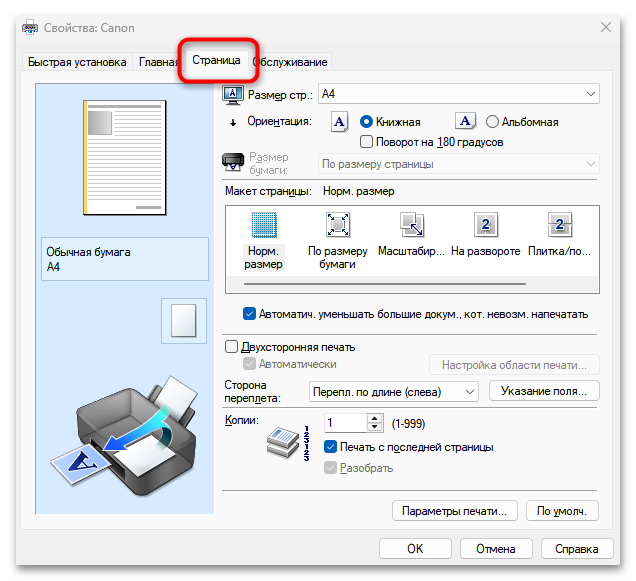Enable Двухсторонняя печать checkbox
The height and width of the screenshot is (581, 636).
point(232,347)
